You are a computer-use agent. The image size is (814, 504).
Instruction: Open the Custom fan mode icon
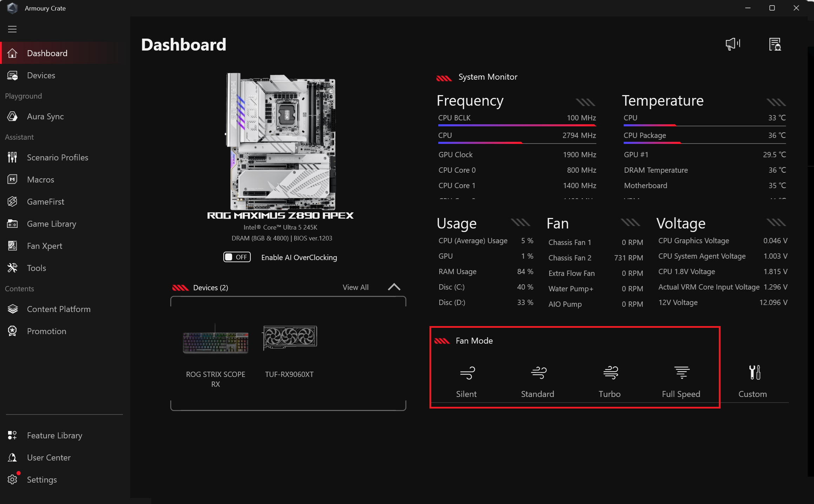(754, 373)
